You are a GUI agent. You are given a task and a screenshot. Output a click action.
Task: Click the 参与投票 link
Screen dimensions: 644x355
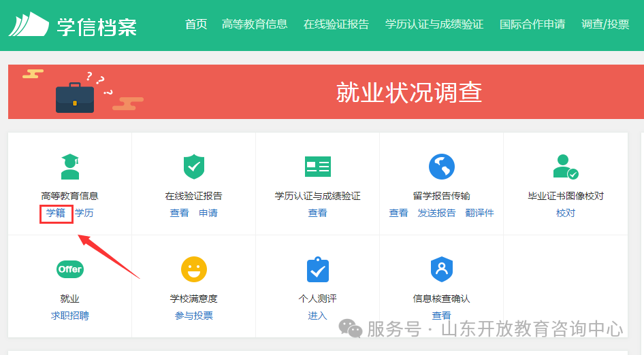point(194,316)
